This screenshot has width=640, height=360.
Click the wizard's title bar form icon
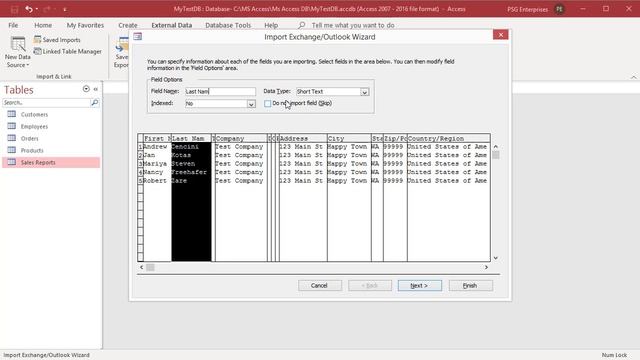(x=138, y=36)
